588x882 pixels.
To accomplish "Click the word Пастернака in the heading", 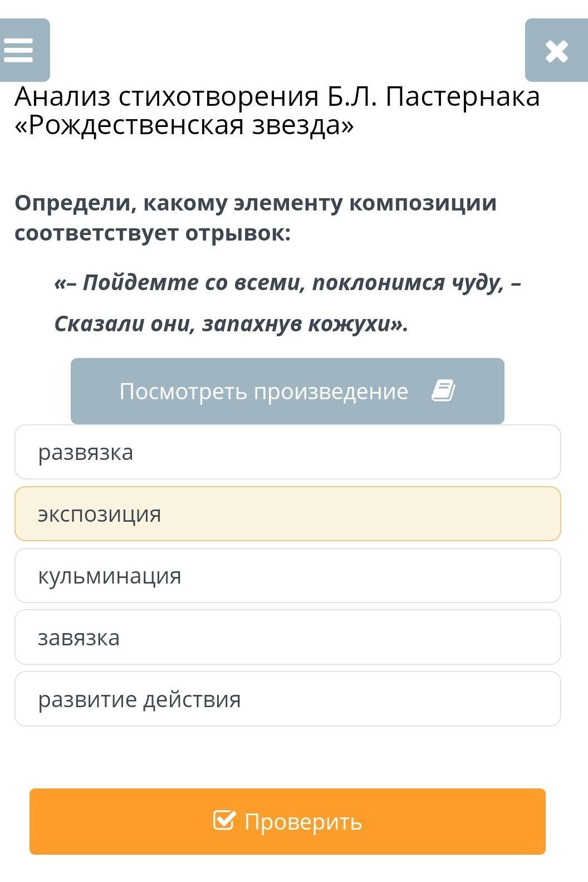I will click(x=462, y=97).
